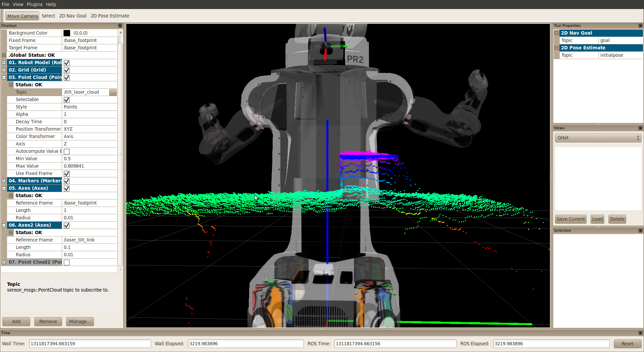Screen dimensions: 644x352
Task: Click the Remove display button
Action: (48, 321)
